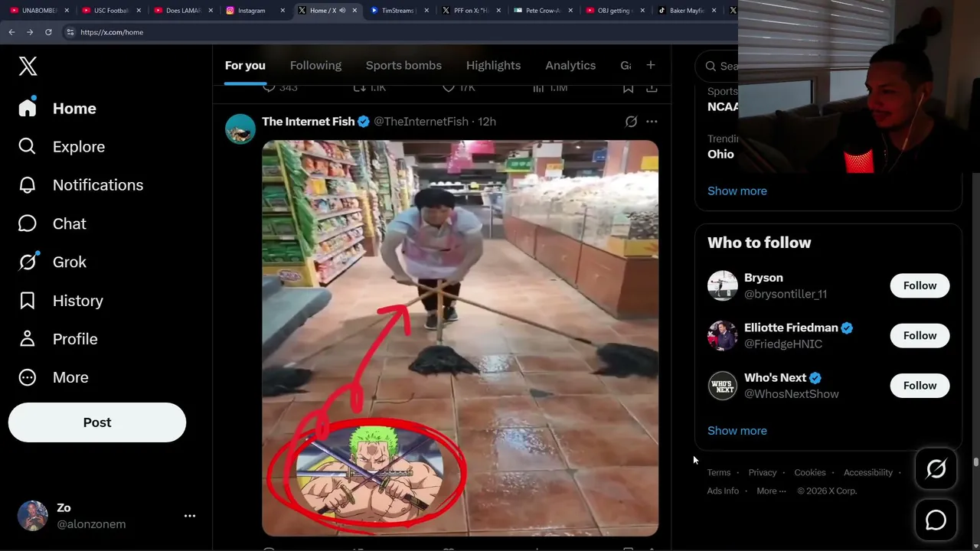
Task: Switch to the Sports bombs tab
Action: pos(403,65)
